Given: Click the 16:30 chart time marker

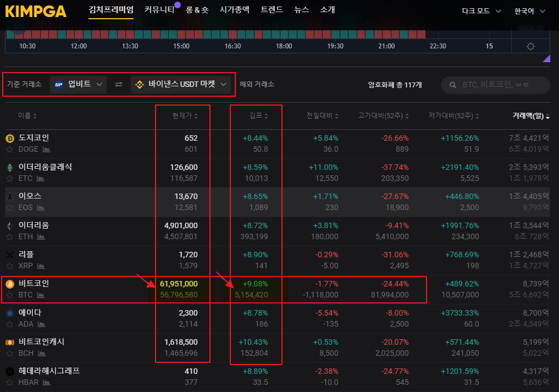Looking at the screenshot, I should pos(233,46).
